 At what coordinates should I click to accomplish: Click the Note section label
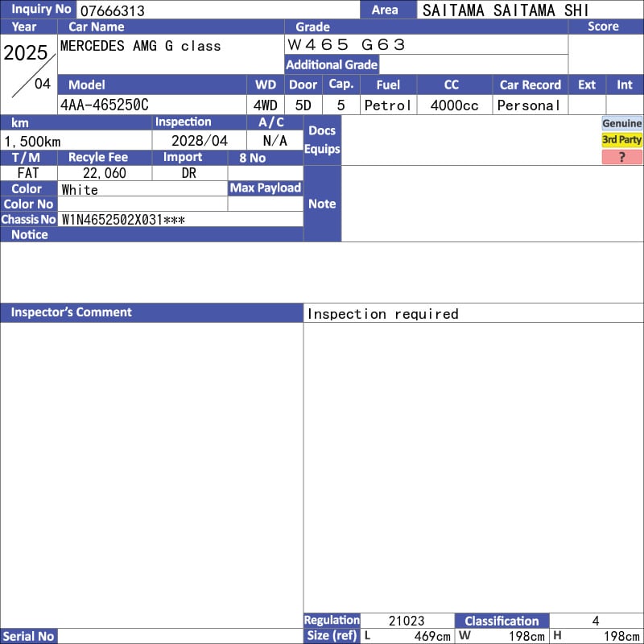(322, 204)
